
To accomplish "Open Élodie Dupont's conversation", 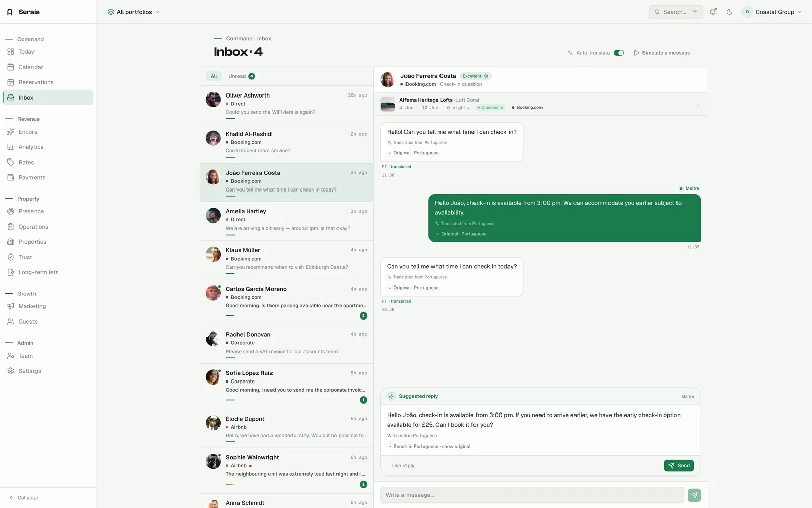I will point(287,429).
